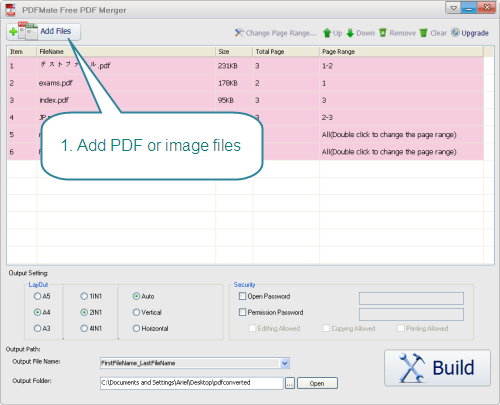Screen dimensions: 500x405
Task: Click the Permission Password input field
Action: point(411,314)
